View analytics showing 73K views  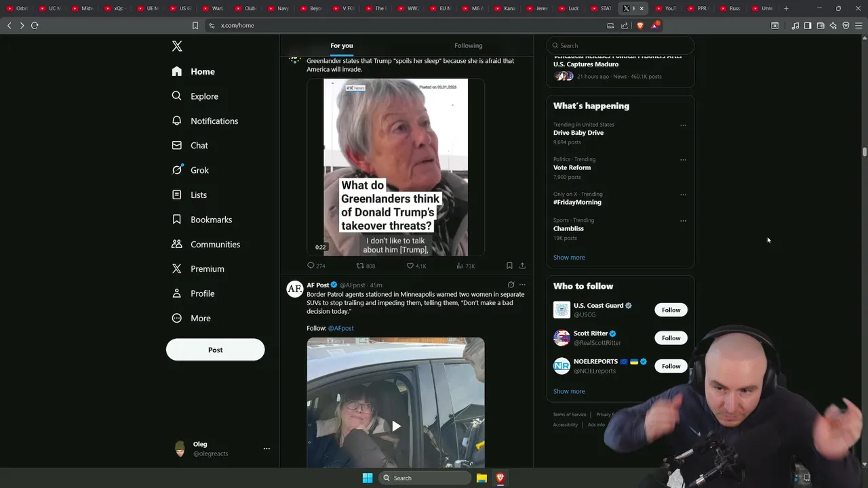(x=465, y=266)
